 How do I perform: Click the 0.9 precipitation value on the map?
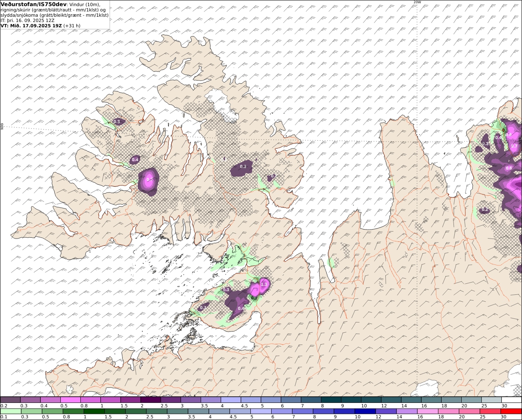pos(254,298)
